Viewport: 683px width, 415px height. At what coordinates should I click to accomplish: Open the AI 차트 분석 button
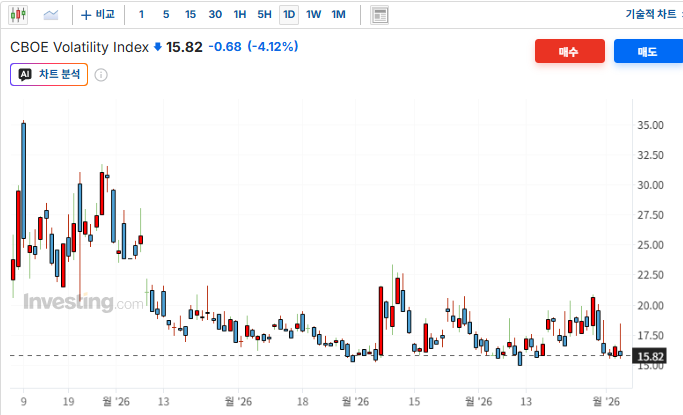click(x=49, y=74)
